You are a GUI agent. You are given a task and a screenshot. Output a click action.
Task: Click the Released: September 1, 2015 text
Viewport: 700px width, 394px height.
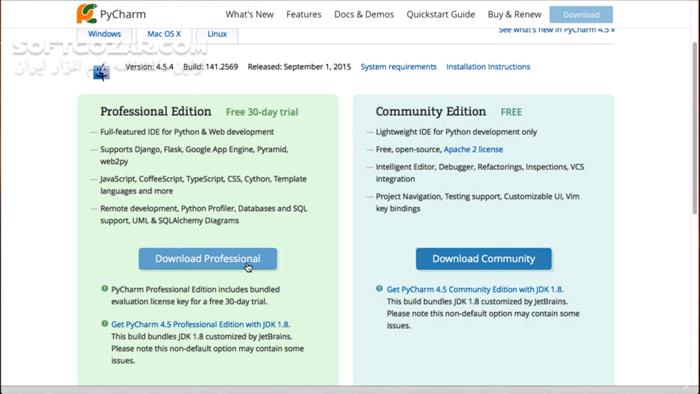coord(299,66)
